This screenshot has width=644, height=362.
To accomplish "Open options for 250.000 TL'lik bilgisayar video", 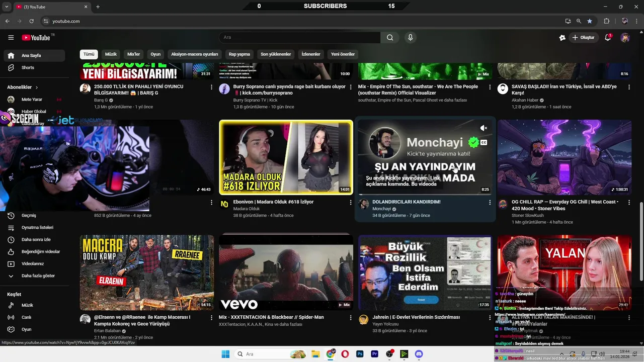I will [211, 87].
